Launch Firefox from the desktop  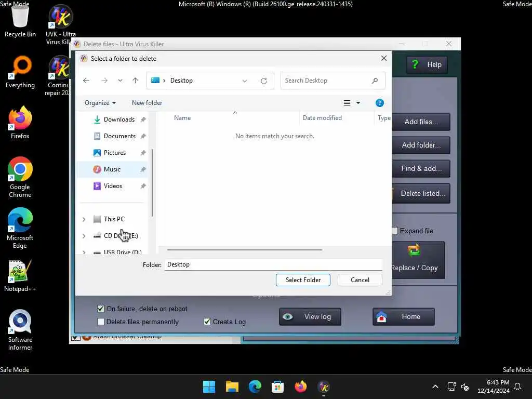(20, 123)
